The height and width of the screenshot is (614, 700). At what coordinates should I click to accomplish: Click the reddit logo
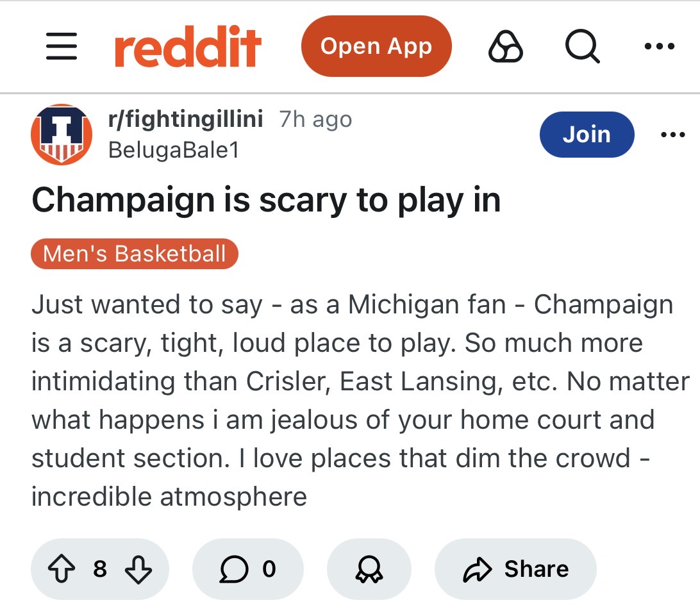(188, 47)
